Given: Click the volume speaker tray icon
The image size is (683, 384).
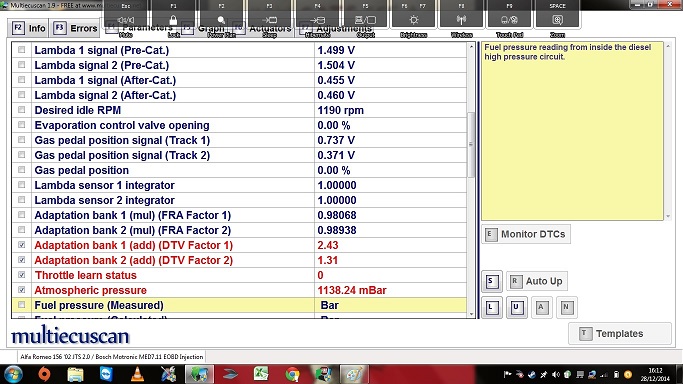Looking at the screenshot, I should [x=556, y=374].
